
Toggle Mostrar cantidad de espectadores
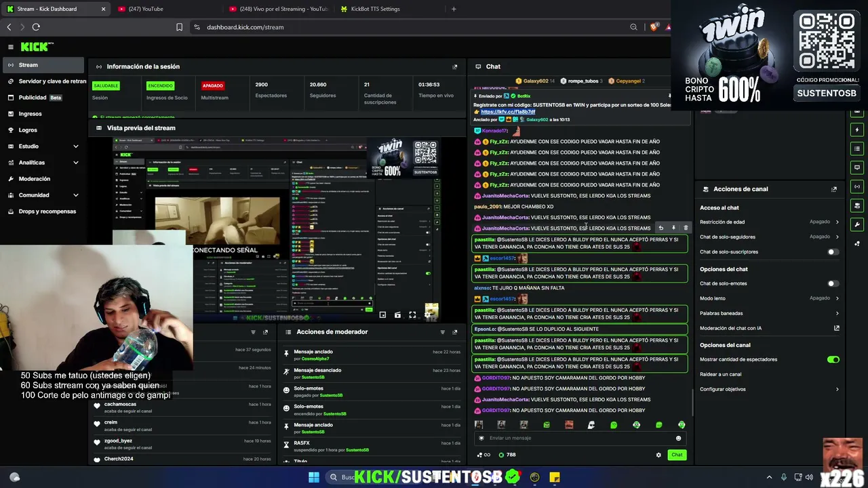[x=833, y=360]
